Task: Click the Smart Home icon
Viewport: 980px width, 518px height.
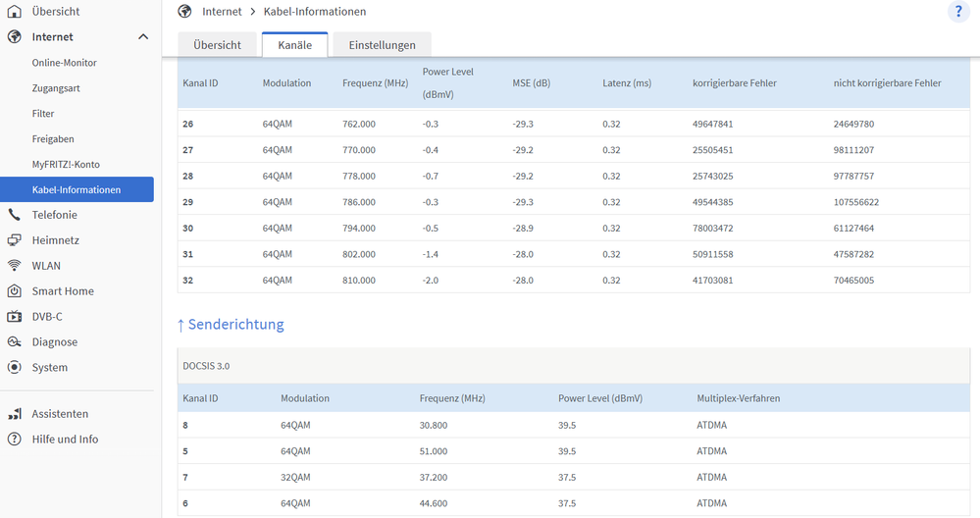Action: point(14,291)
